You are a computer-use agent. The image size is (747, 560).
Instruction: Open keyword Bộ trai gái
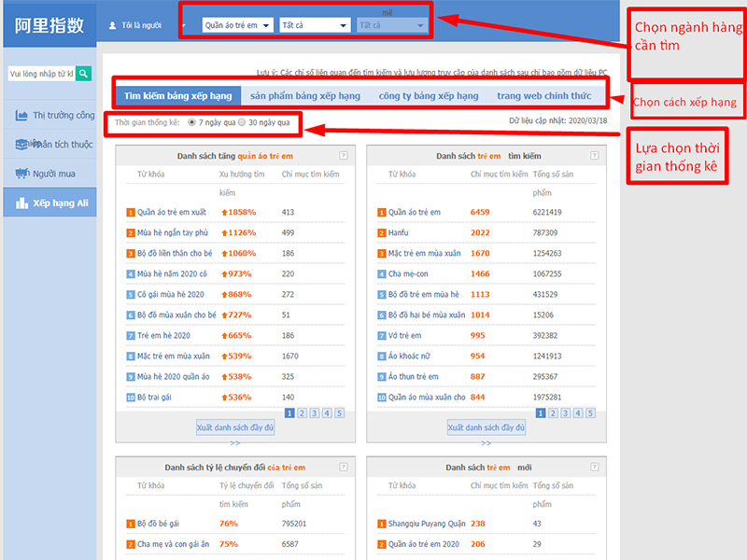[x=154, y=398]
